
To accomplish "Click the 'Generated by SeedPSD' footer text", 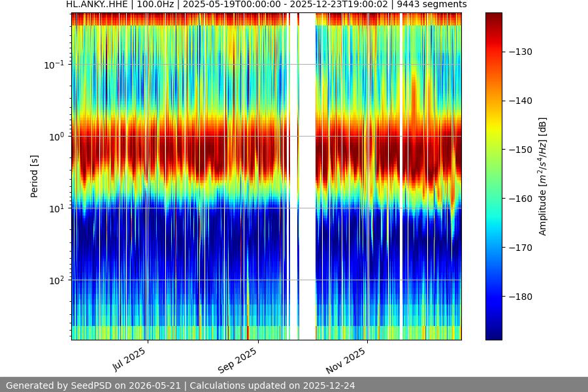I will (180, 385).
